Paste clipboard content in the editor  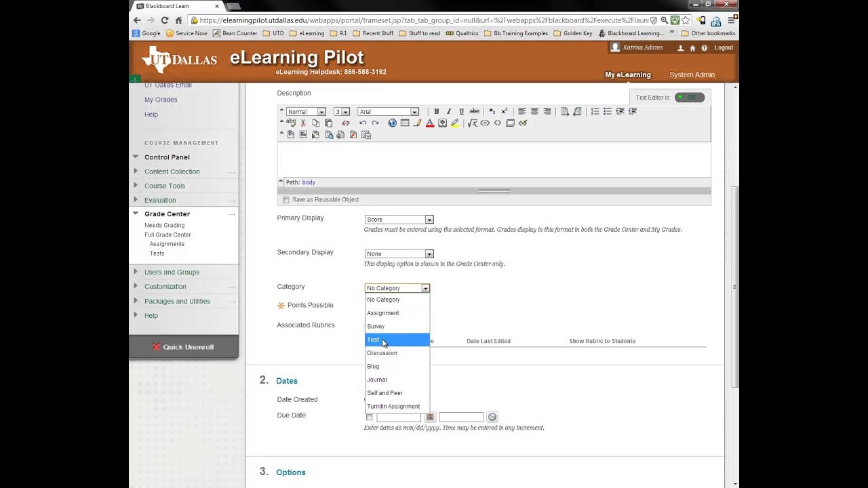pos(328,123)
